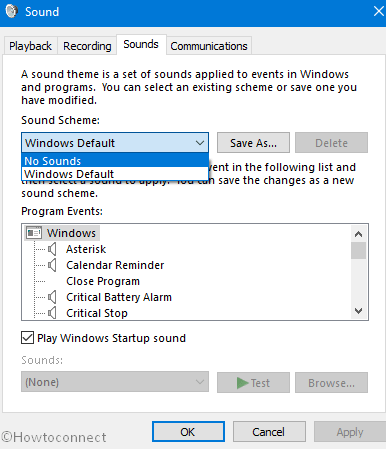The height and width of the screenshot is (449, 386).
Task: Toggle Play Windows Startup sound checkbox
Action: pyautogui.click(x=27, y=338)
